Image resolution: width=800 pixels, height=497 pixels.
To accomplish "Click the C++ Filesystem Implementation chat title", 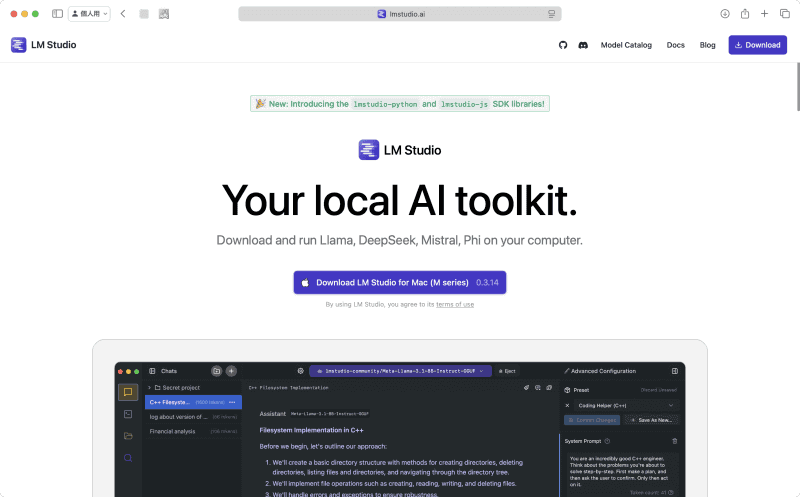I will [289, 388].
